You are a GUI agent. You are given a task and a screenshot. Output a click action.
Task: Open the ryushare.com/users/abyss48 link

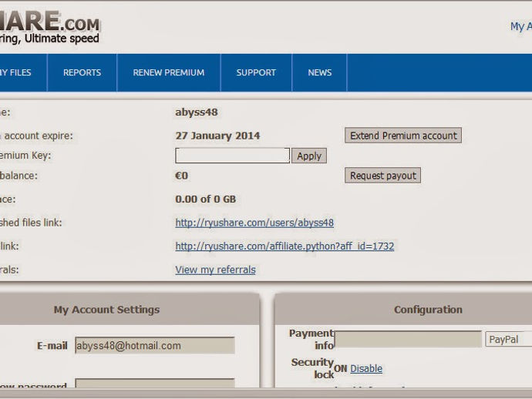pos(254,223)
